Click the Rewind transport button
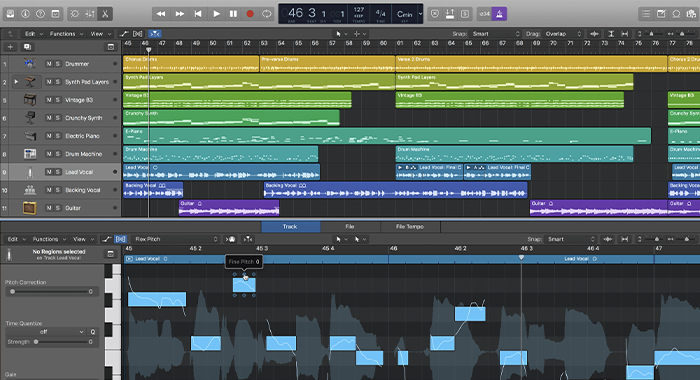Image resolution: width=700 pixels, height=380 pixels. (161, 14)
